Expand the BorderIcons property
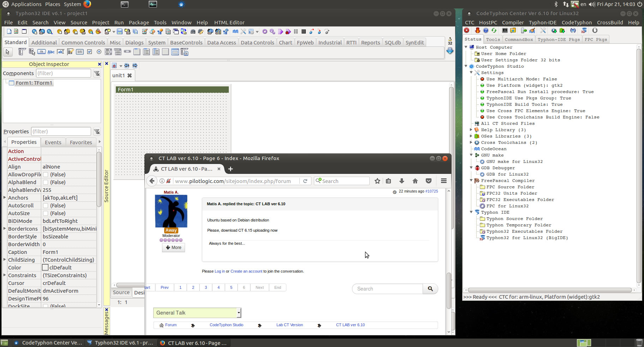Viewport: 644px width, 347px height. (5, 229)
